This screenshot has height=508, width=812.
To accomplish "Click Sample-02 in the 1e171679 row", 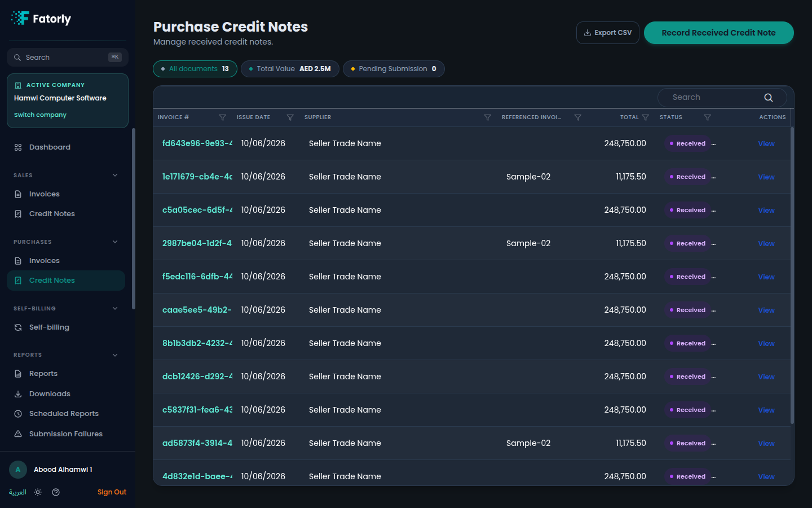I will click(x=528, y=177).
